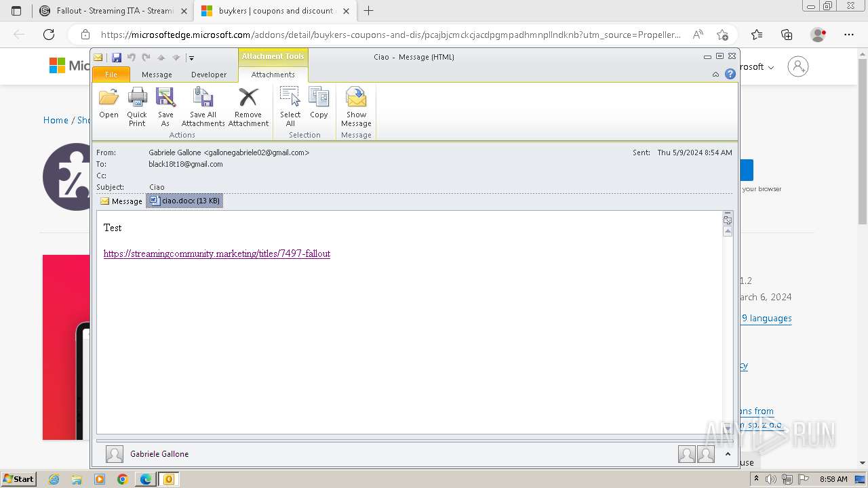
Task: Copy the attachment via the ribbon Copy icon
Action: 319,104
